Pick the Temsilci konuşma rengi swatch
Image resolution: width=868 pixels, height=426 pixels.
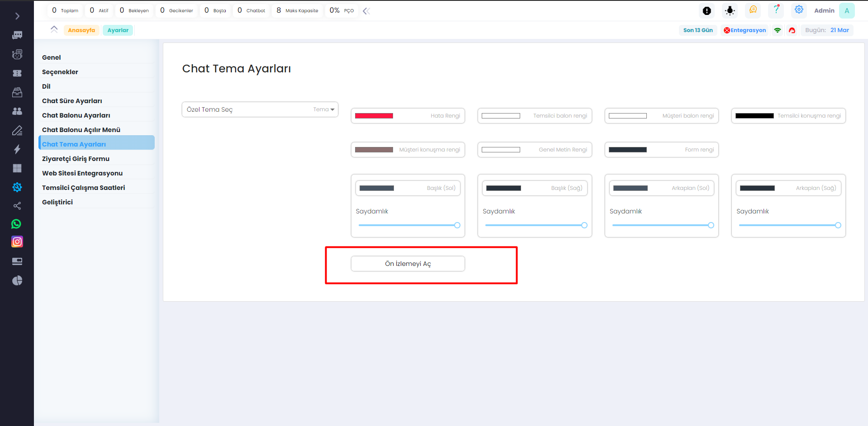[754, 116]
